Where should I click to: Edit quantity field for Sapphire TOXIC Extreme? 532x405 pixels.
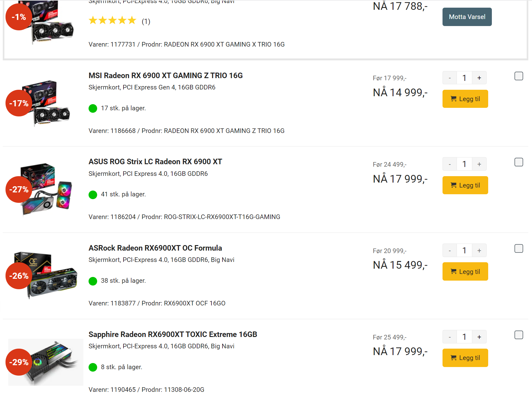(464, 337)
